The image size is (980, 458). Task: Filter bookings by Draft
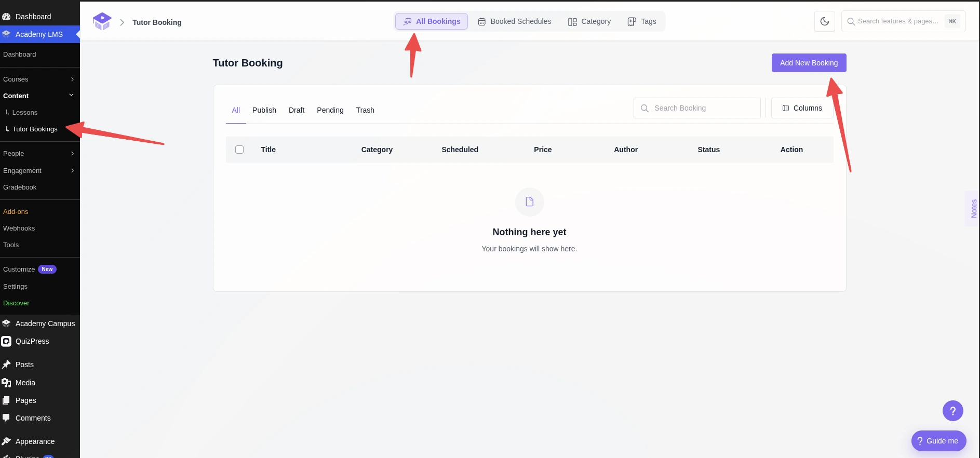[297, 110]
